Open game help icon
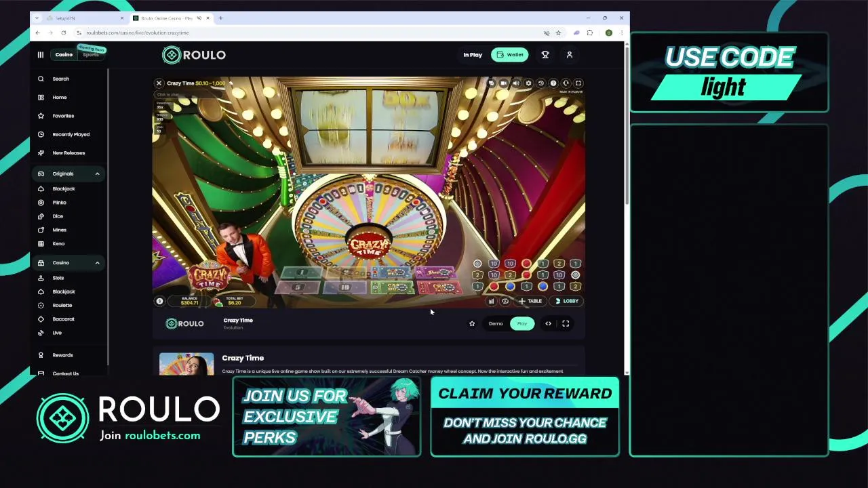 coord(553,83)
